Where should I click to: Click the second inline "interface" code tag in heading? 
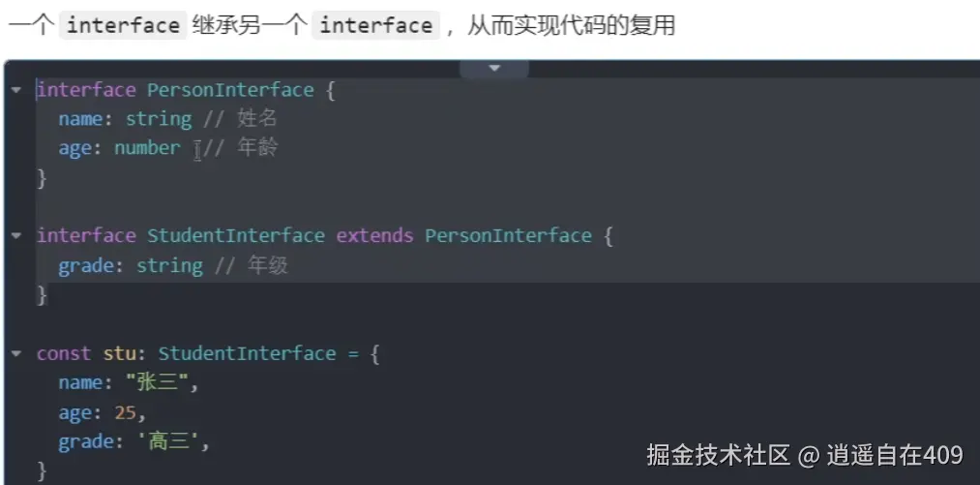coord(375,25)
